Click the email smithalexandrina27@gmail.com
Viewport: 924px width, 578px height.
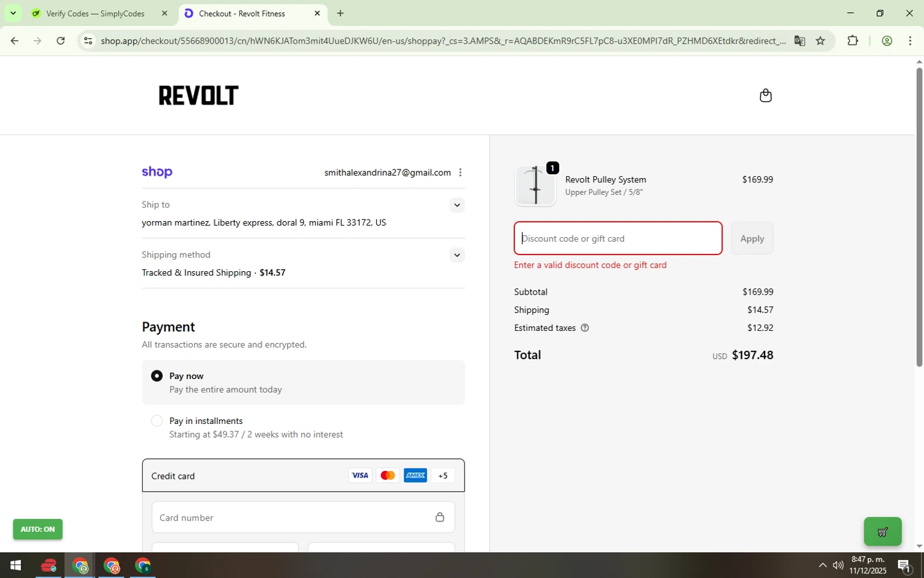[387, 173]
